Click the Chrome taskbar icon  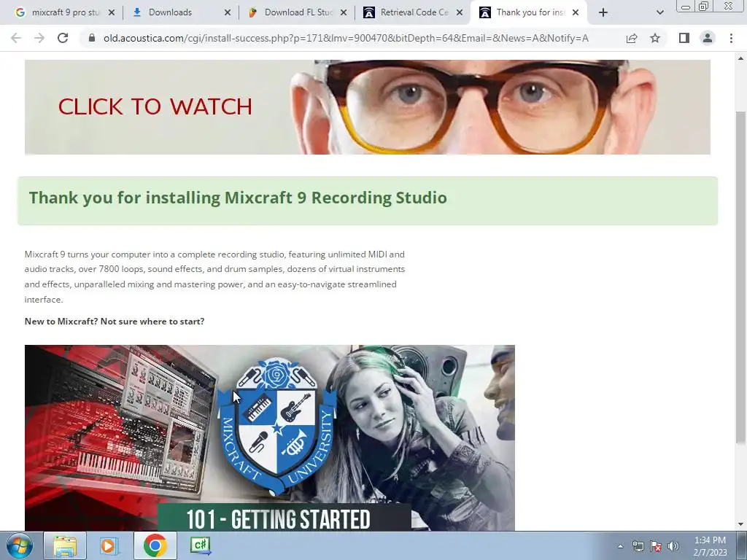click(155, 545)
